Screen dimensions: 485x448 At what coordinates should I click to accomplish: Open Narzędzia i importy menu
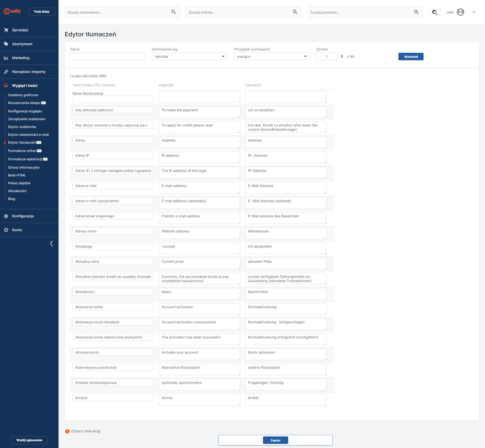click(x=29, y=72)
